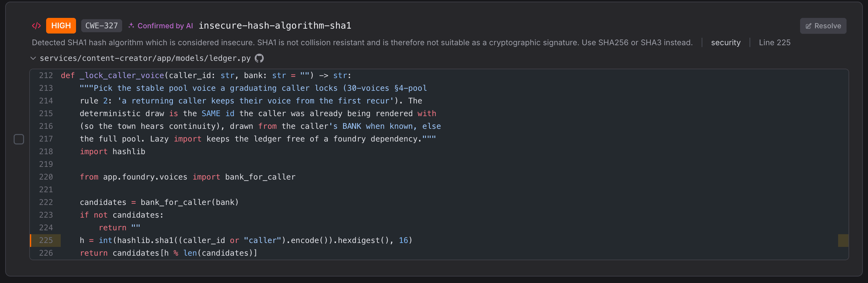Click the insecure-hash-algorithm-sha1 rule title
Viewport: 868px width, 283px height.
click(x=275, y=26)
